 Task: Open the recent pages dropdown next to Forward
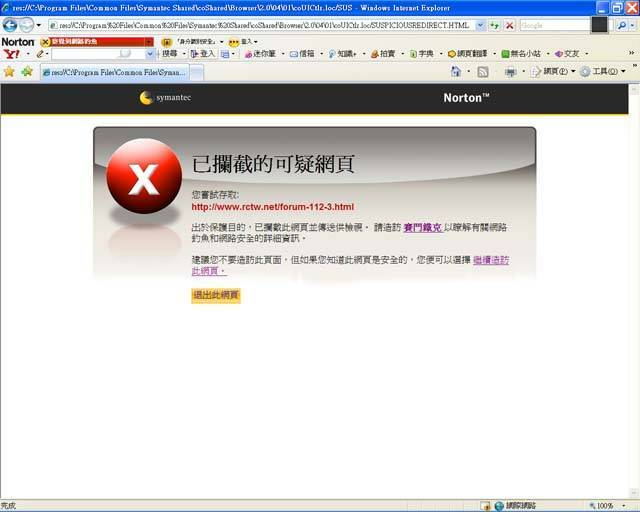tap(39, 25)
